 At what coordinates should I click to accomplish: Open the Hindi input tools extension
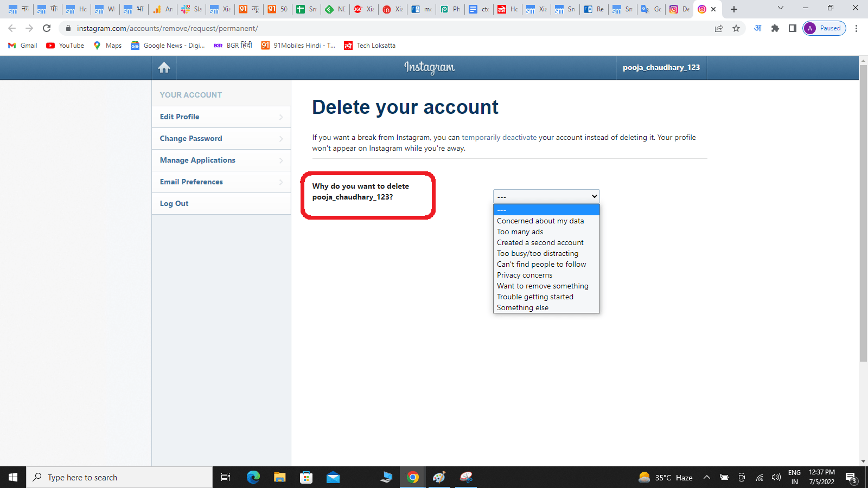coord(758,28)
